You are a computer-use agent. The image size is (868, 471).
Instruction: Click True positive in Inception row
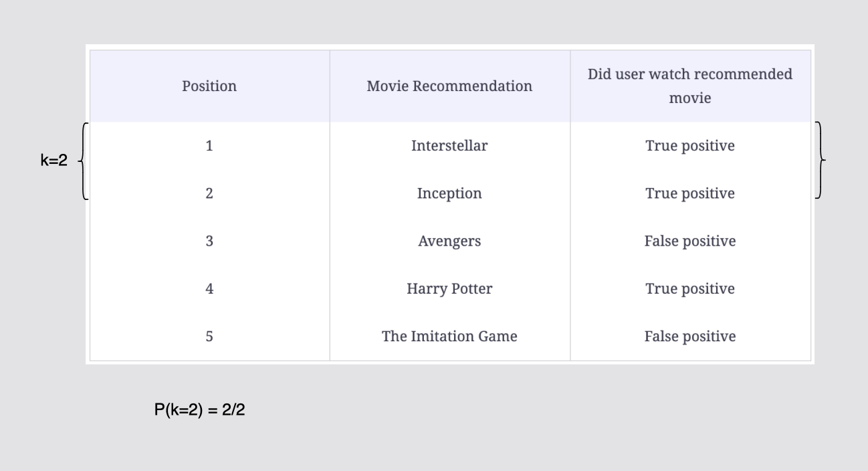690,193
